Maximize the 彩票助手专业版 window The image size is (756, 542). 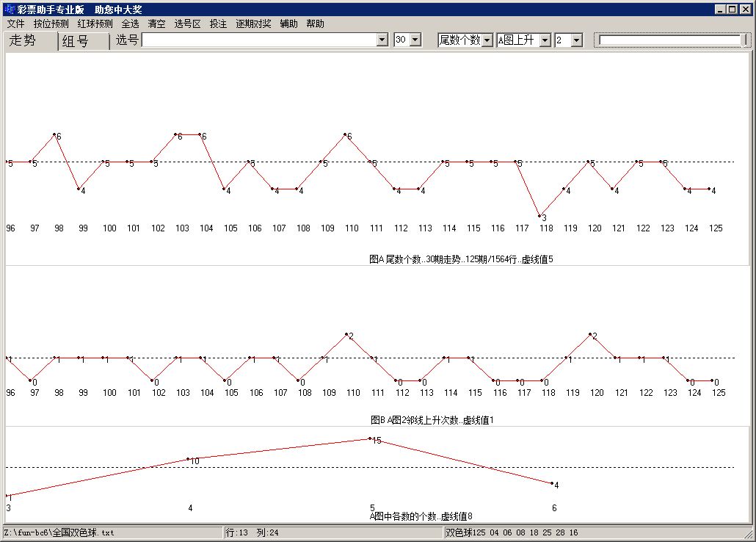[x=732, y=9]
